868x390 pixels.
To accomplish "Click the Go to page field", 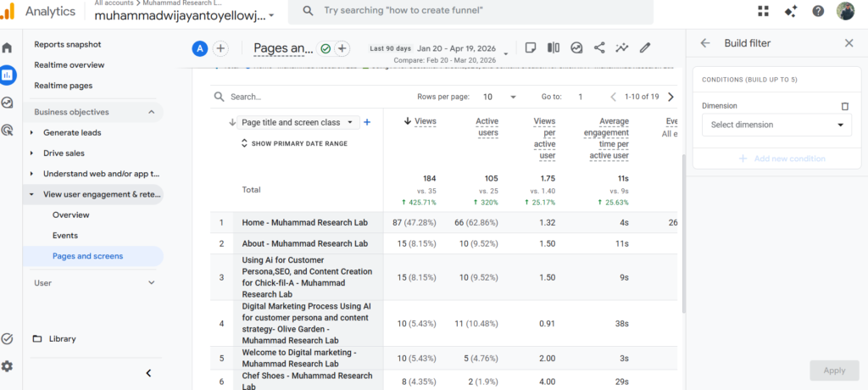I will click(x=581, y=97).
